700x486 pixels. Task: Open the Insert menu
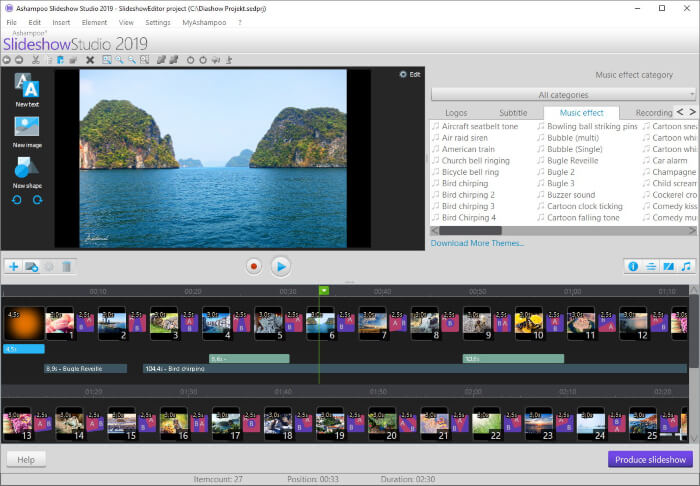(x=61, y=22)
